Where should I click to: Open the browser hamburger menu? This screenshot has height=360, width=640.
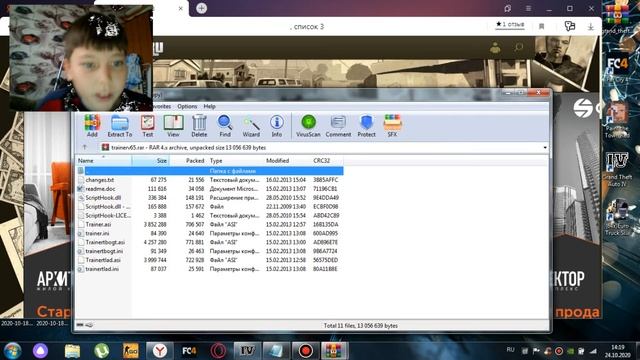point(528,8)
